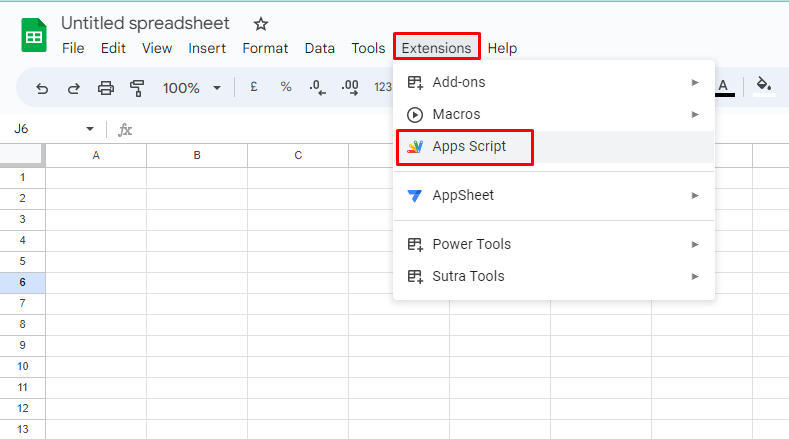Select column B header
This screenshot has width=789, height=439.
click(x=197, y=156)
